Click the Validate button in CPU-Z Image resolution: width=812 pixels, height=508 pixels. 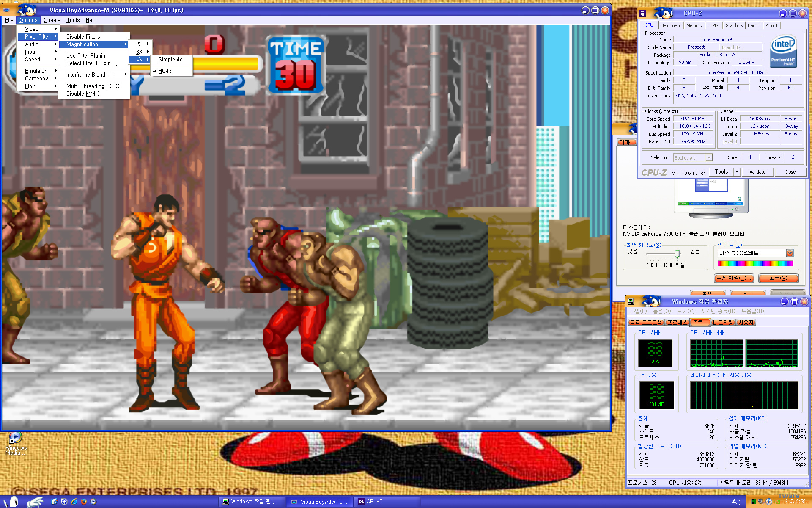point(757,172)
